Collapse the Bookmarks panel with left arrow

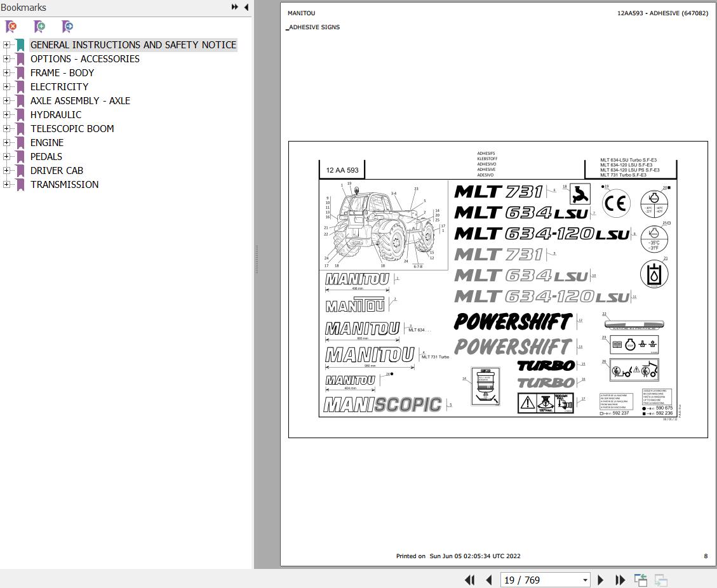pyautogui.click(x=246, y=7)
